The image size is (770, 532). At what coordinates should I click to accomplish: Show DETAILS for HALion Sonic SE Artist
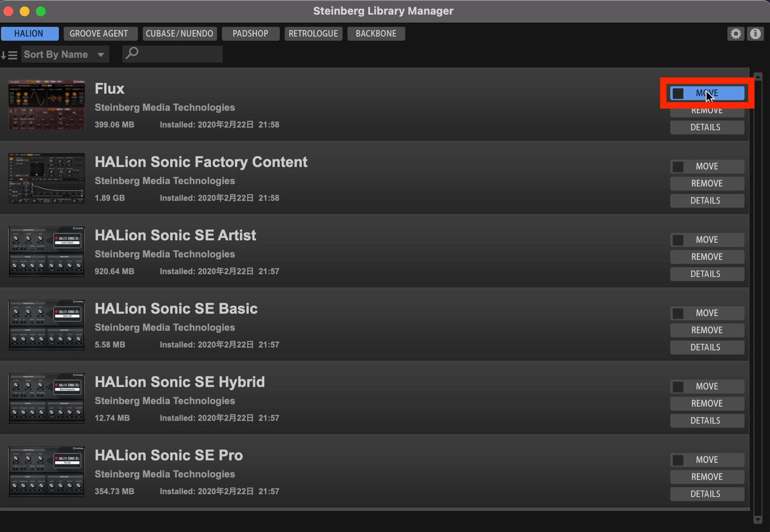pyautogui.click(x=707, y=274)
